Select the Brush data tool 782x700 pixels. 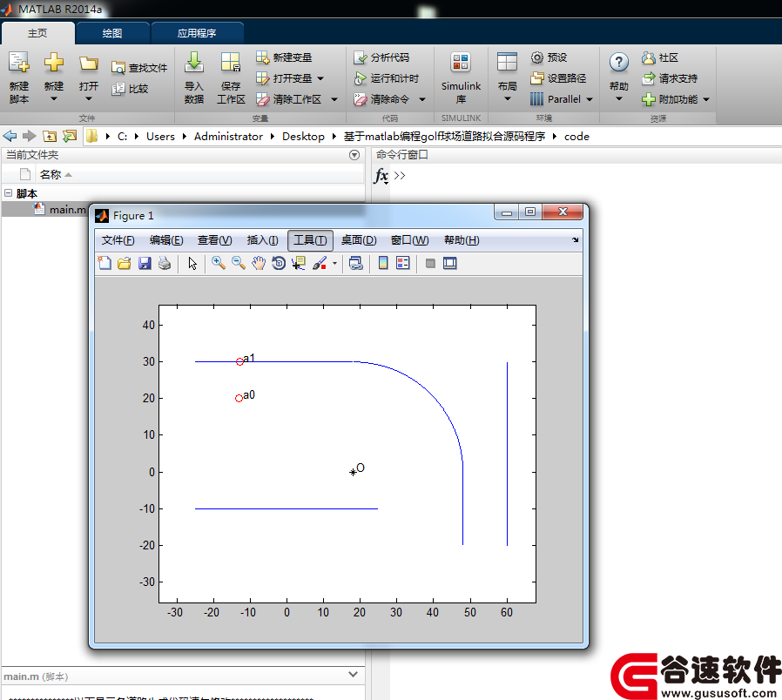pos(320,263)
